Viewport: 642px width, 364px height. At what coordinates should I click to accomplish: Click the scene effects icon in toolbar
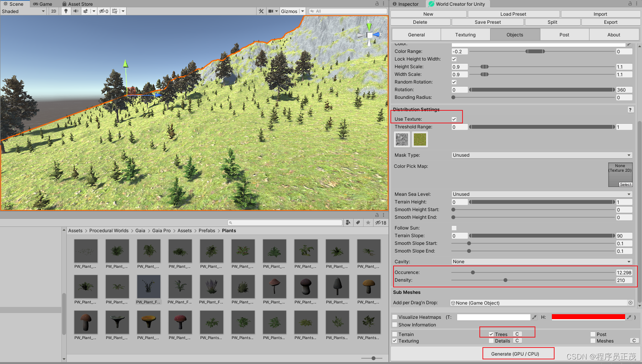click(x=85, y=11)
